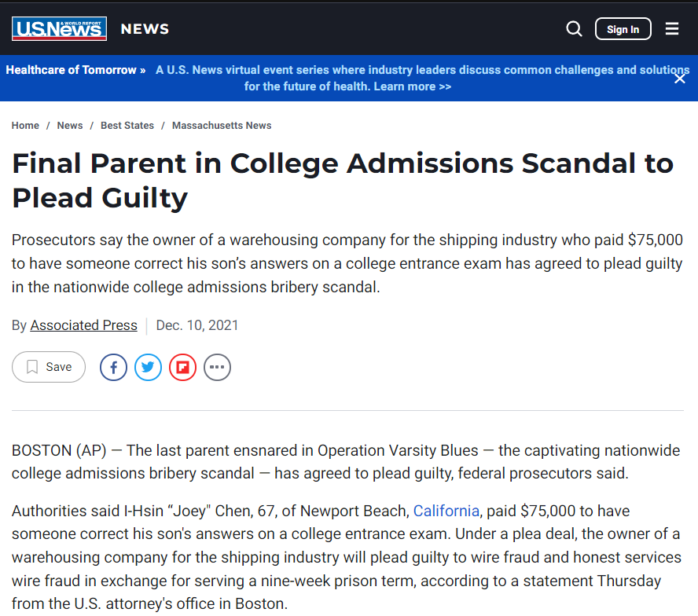Viewport: 698px width, 616px height.
Task: Follow the California hyperlink in article
Action: pyautogui.click(x=446, y=511)
